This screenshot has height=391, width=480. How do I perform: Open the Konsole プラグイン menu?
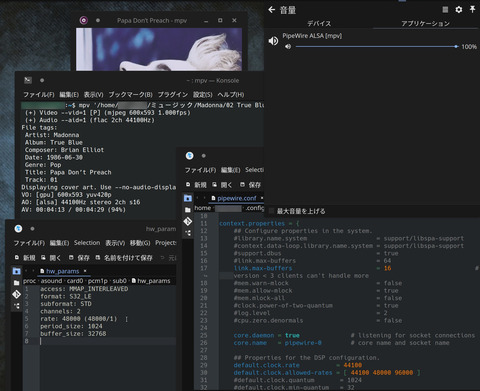[173, 95]
